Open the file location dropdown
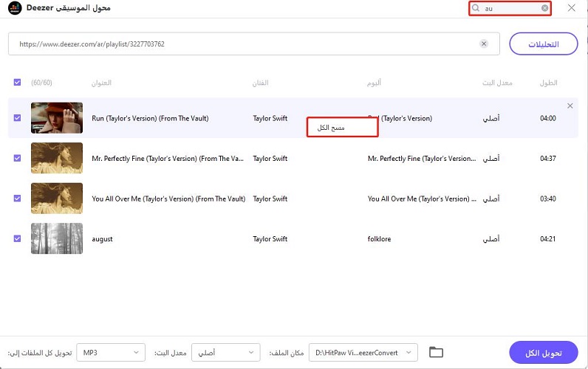The image size is (588, 369). [363, 353]
